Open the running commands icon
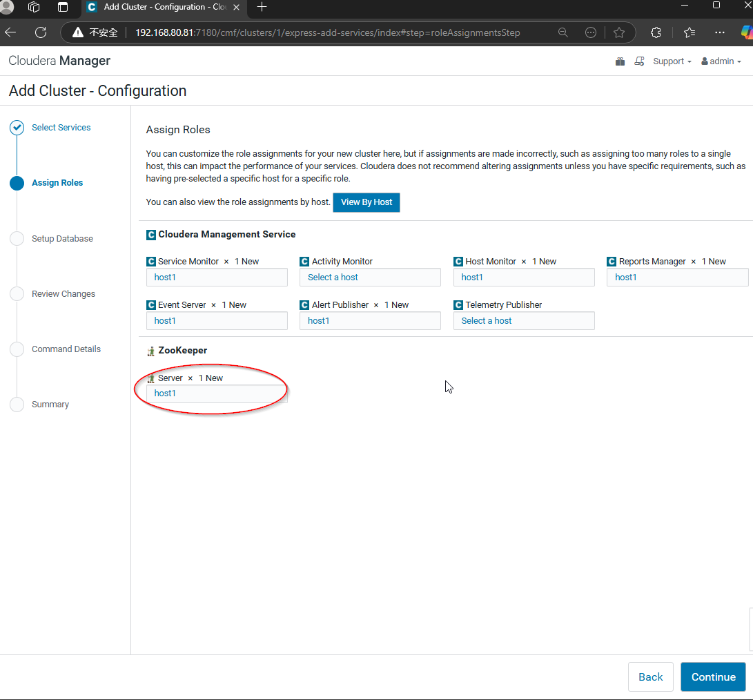 639,61
